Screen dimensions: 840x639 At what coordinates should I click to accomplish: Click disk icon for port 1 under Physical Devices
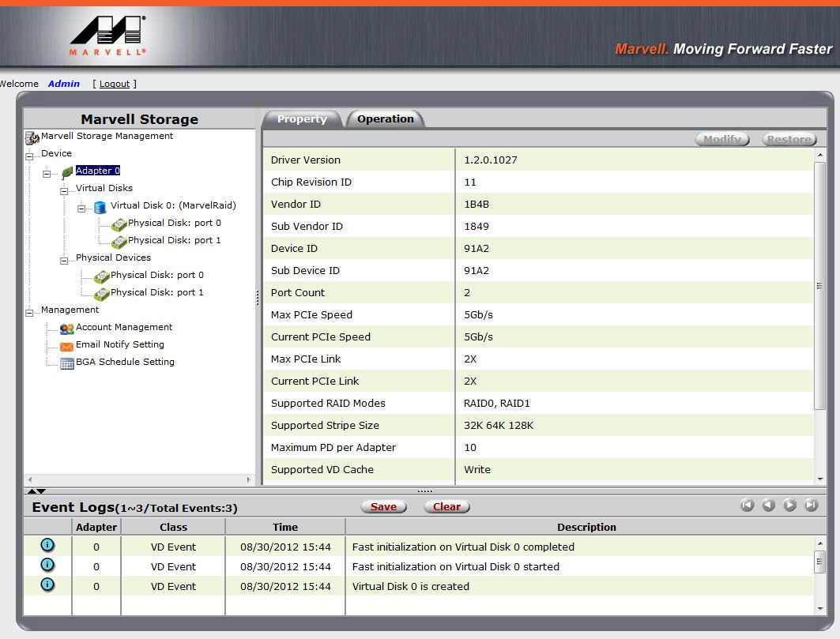[x=101, y=294]
